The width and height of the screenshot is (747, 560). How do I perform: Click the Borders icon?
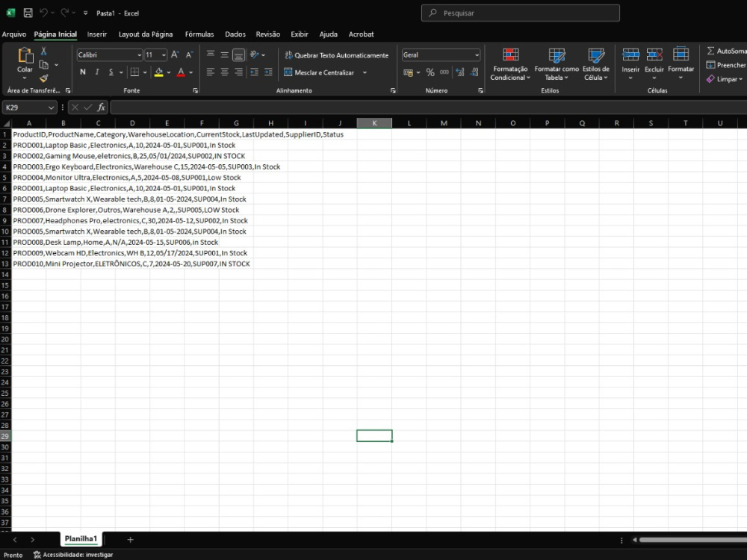134,72
